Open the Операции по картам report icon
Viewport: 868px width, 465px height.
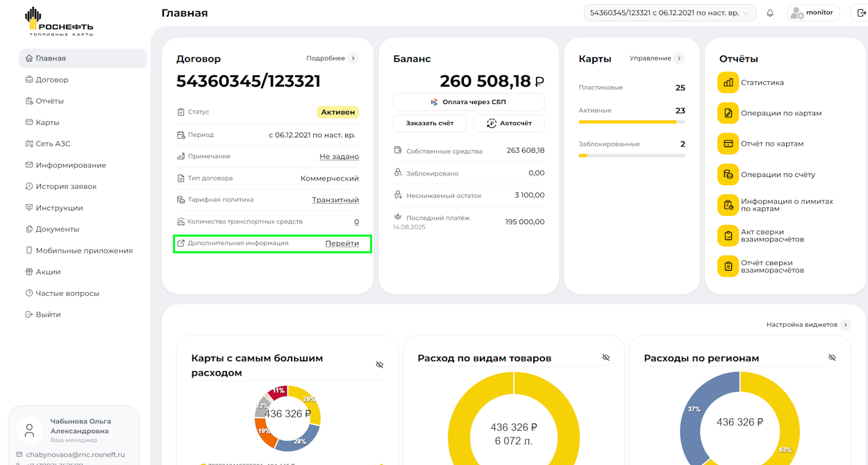tap(728, 113)
